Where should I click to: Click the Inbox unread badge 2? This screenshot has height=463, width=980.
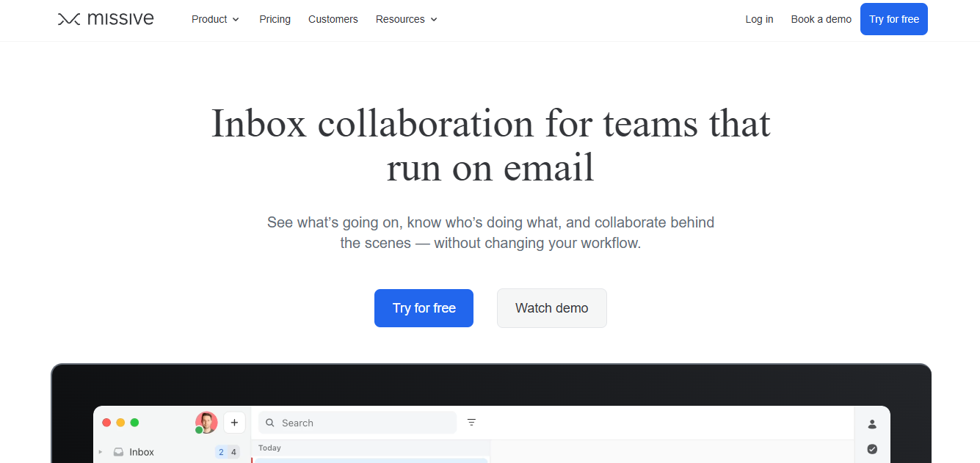coord(221,452)
